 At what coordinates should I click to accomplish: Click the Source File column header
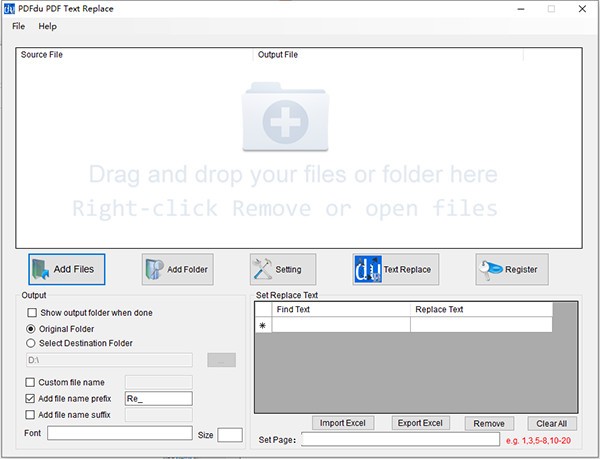tap(134, 55)
